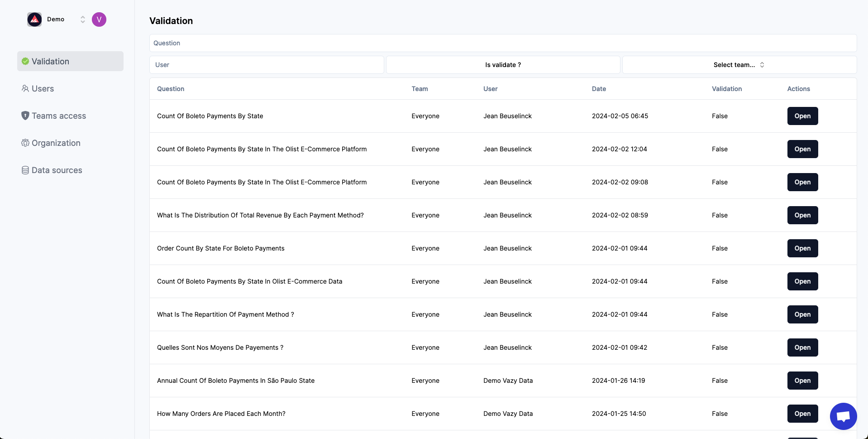Click the Team column header
868x439 pixels.
(x=420, y=89)
